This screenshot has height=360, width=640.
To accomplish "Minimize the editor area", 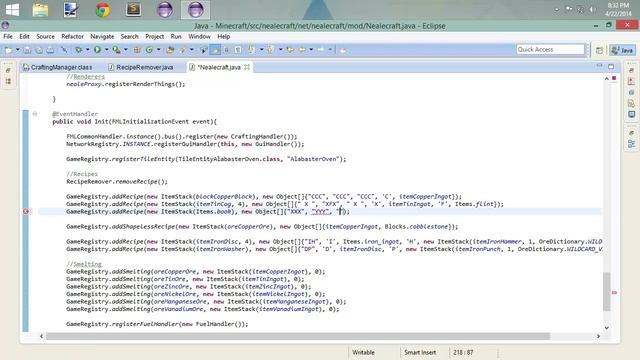I will [x=599, y=66].
